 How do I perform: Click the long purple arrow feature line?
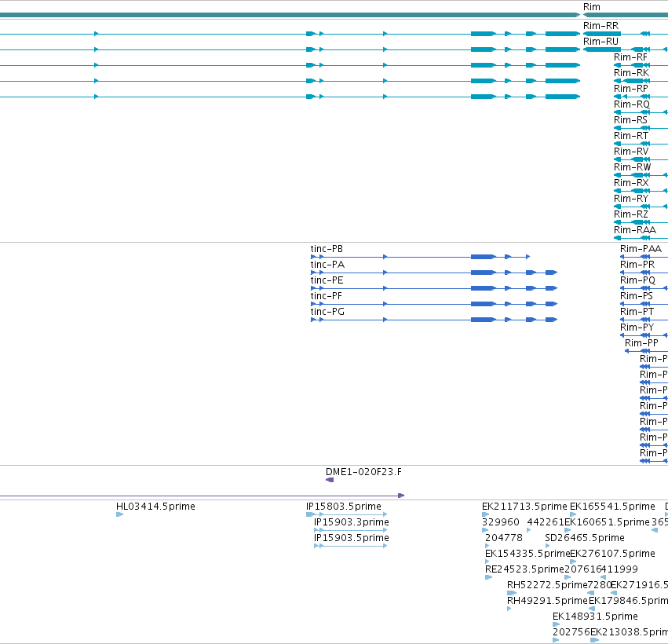202,496
